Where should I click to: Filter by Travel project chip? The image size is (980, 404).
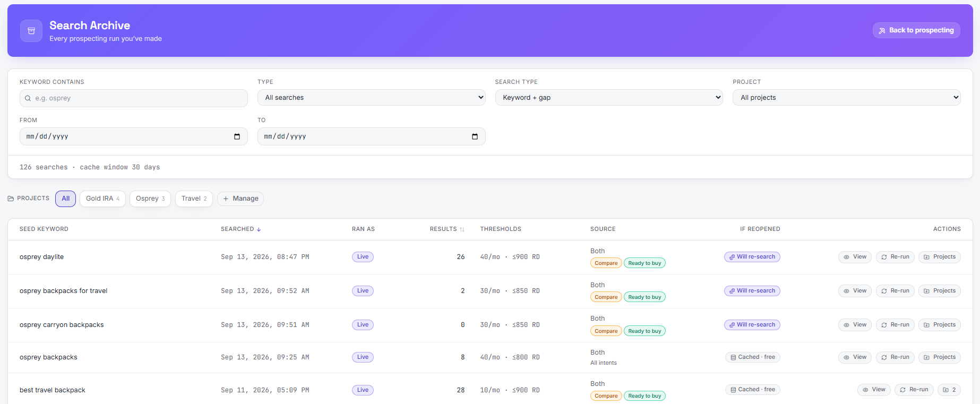coord(194,199)
